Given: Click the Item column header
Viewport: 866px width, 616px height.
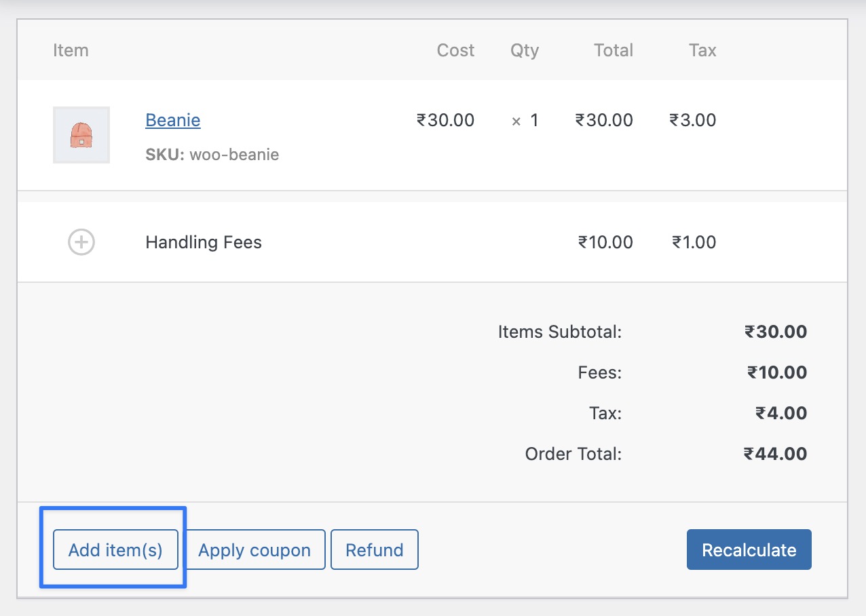Looking at the screenshot, I should coord(71,50).
